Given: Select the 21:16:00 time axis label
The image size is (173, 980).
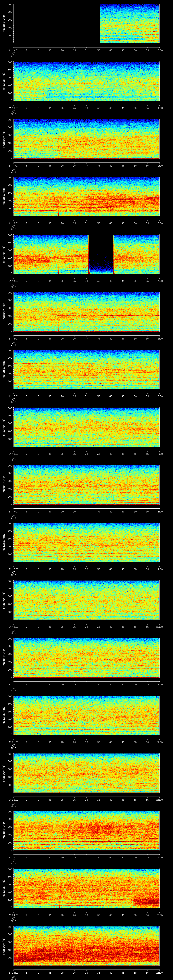Looking at the screenshot, I should point(13,454).
